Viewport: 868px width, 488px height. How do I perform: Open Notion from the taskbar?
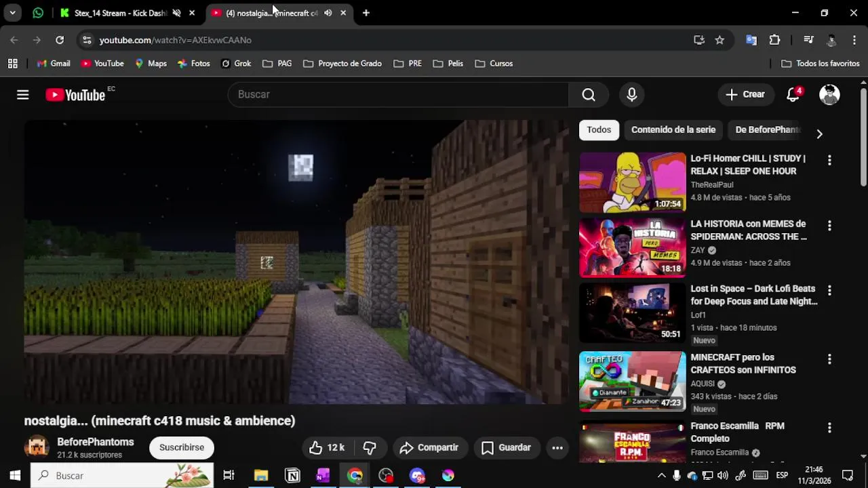[x=292, y=476]
